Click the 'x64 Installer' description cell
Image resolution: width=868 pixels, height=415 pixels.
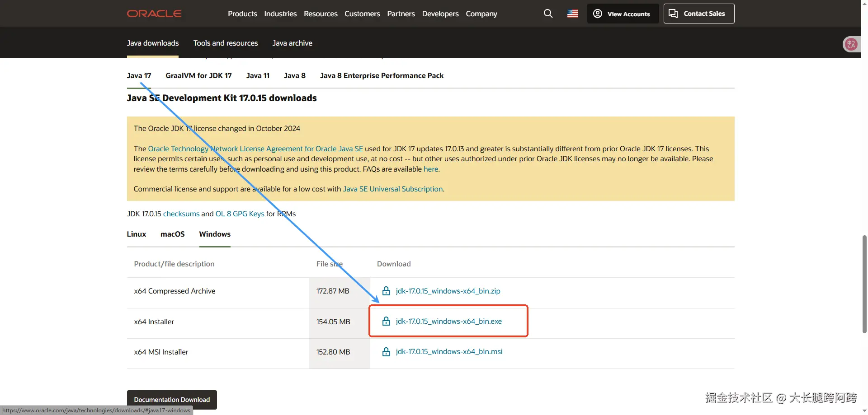[x=154, y=322]
